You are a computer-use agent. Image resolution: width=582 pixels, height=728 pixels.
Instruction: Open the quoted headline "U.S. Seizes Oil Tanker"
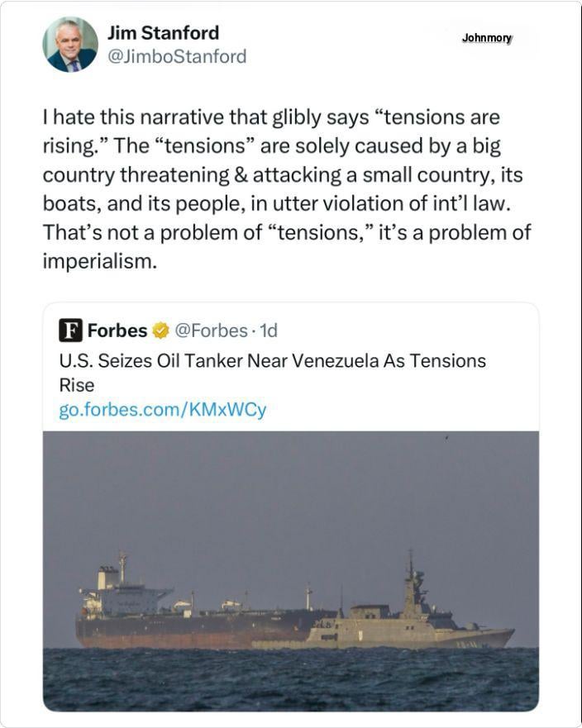click(x=273, y=361)
